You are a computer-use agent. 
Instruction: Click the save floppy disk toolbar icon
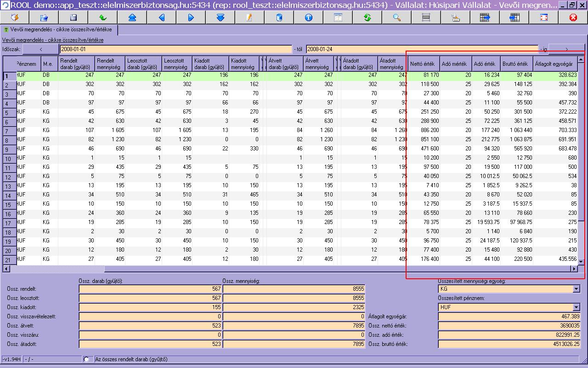pyautogui.click(x=73, y=17)
